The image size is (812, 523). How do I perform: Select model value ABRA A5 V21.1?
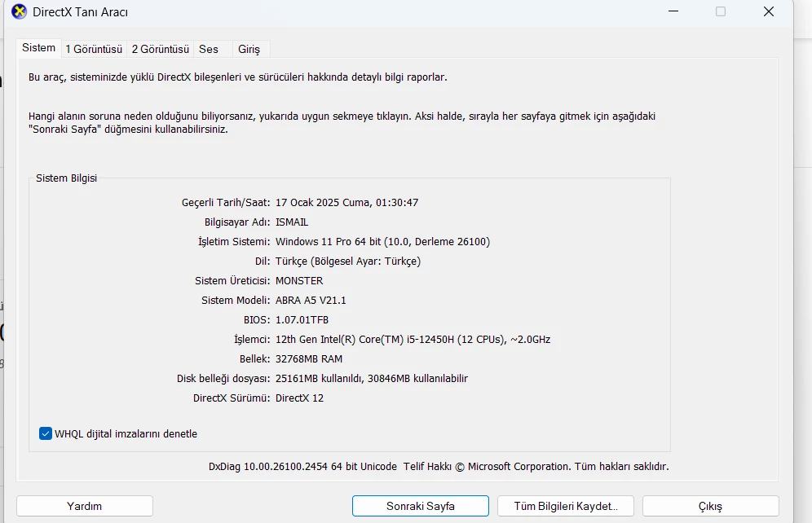point(311,300)
